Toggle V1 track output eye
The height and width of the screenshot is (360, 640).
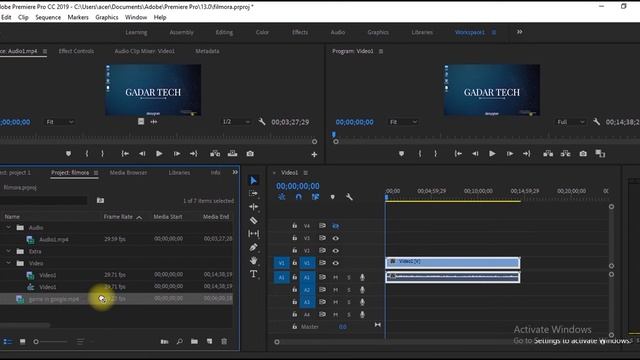pos(336,263)
